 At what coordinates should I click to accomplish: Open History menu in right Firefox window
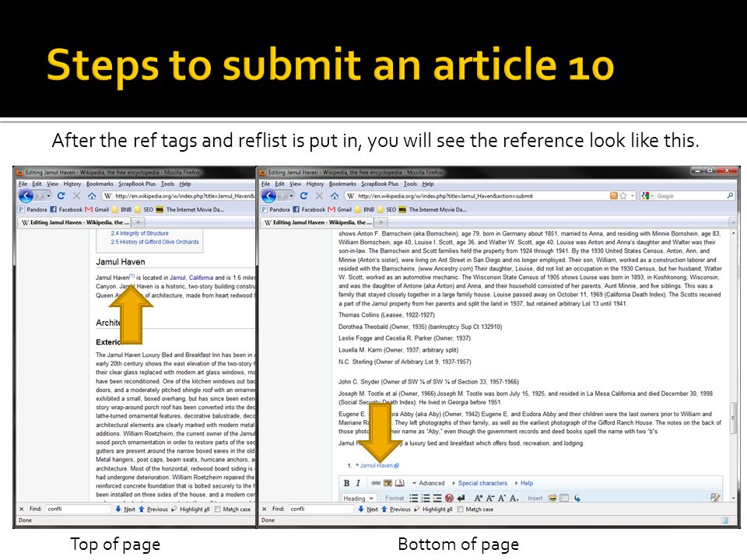tap(315, 184)
